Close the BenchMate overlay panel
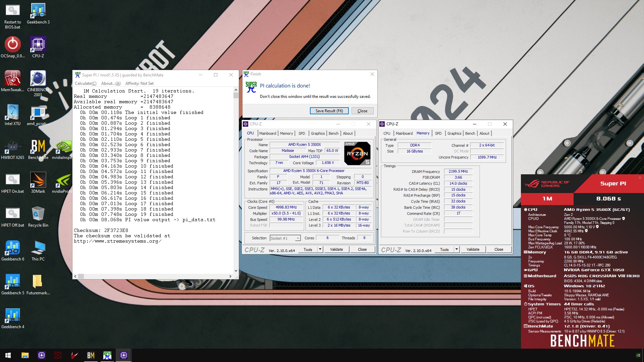This screenshot has width=644, height=362. pos(640,178)
